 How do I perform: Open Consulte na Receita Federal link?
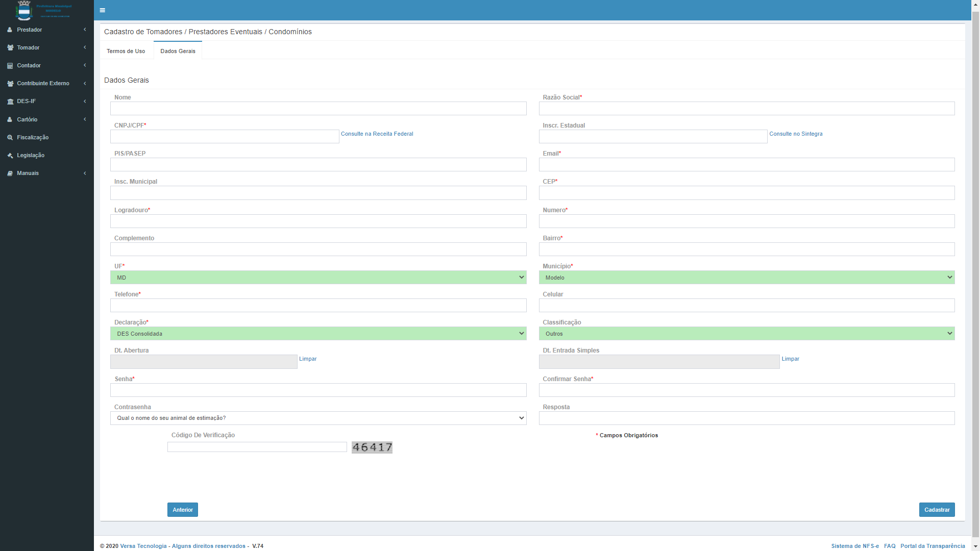coord(377,134)
